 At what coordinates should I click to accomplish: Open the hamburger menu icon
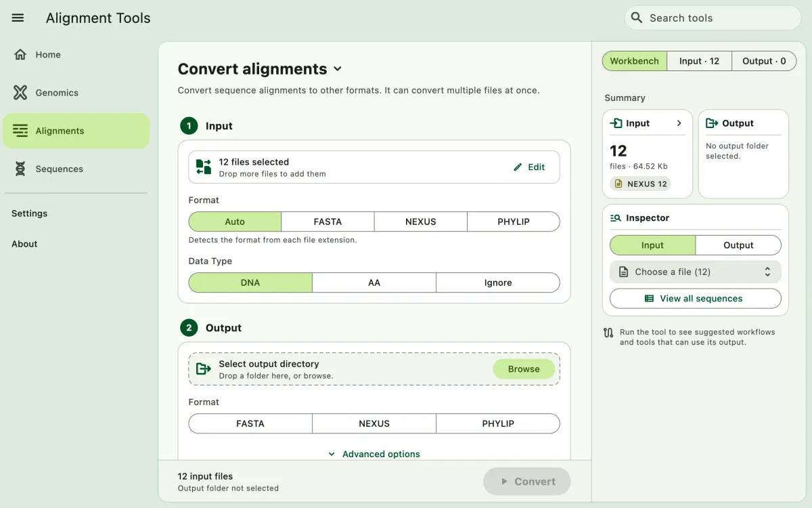pos(18,18)
